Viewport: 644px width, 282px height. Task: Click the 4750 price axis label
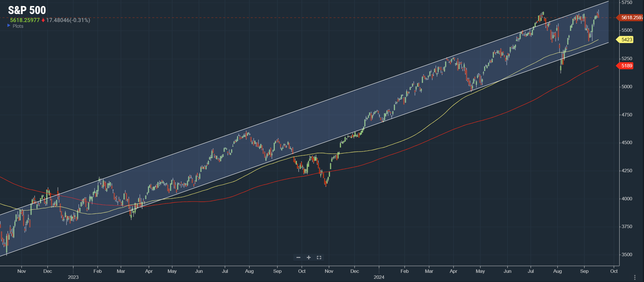click(x=627, y=115)
